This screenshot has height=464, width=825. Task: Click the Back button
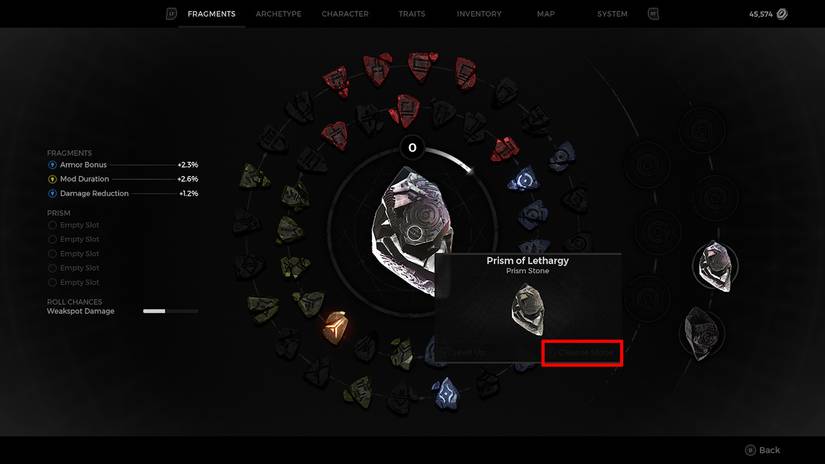click(x=762, y=450)
